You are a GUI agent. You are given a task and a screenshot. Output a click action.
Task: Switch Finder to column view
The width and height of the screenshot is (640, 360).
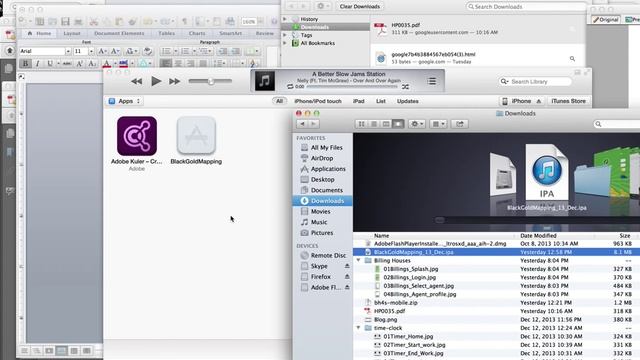coord(386,124)
